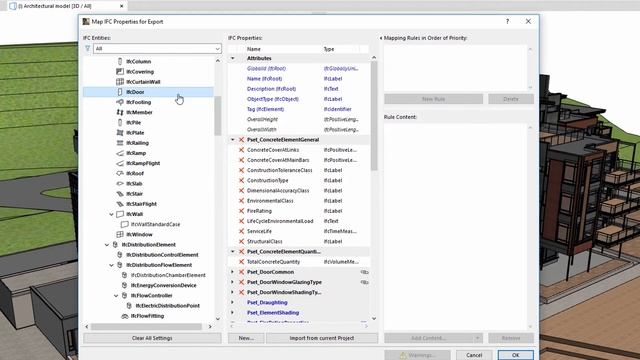Click the filter funnel icon beside All

[87, 48]
